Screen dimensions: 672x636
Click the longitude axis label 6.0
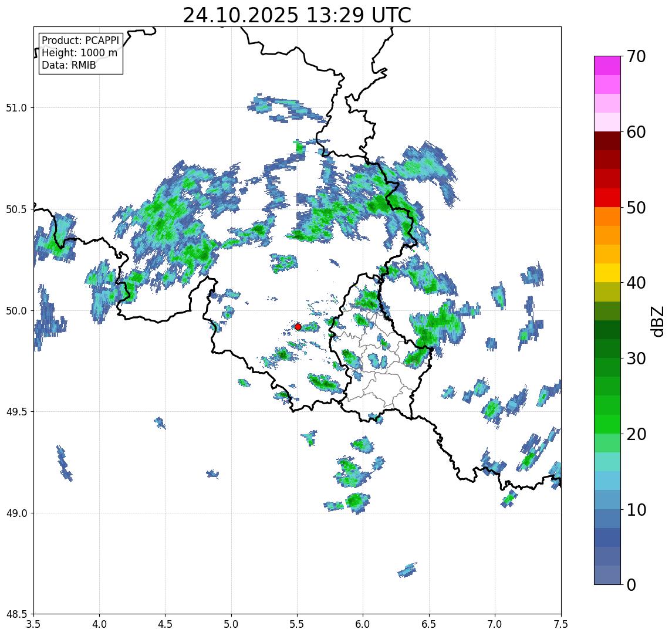point(363,624)
